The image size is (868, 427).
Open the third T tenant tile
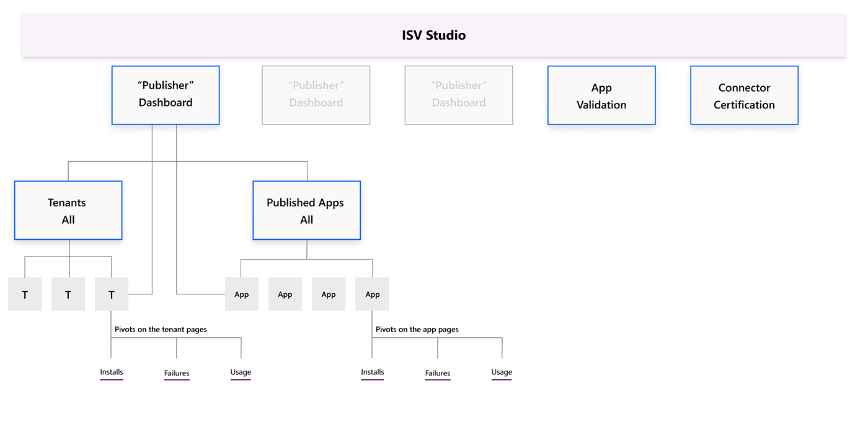(x=111, y=294)
